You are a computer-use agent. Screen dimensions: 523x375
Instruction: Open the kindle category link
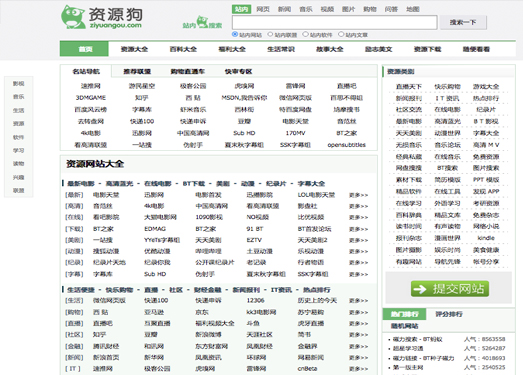tap(486, 238)
